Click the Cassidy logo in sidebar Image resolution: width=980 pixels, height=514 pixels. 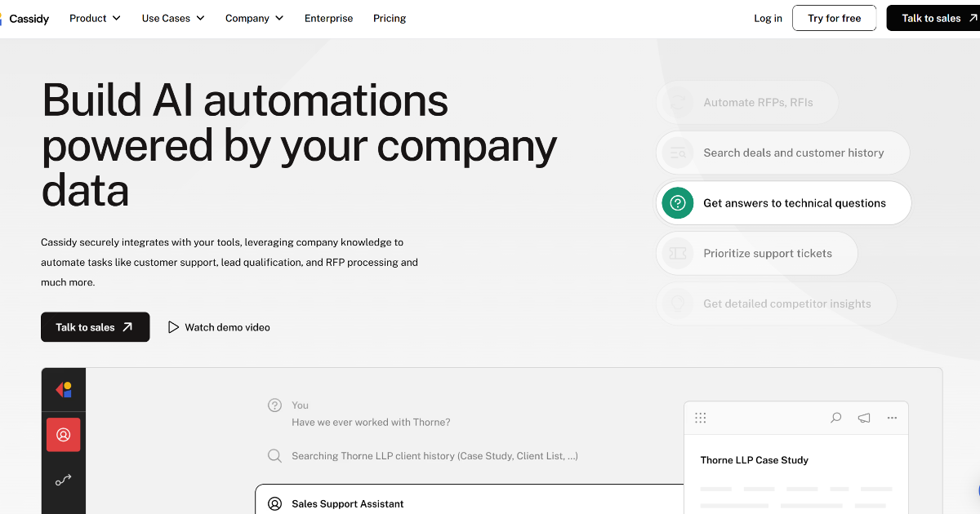click(x=64, y=389)
